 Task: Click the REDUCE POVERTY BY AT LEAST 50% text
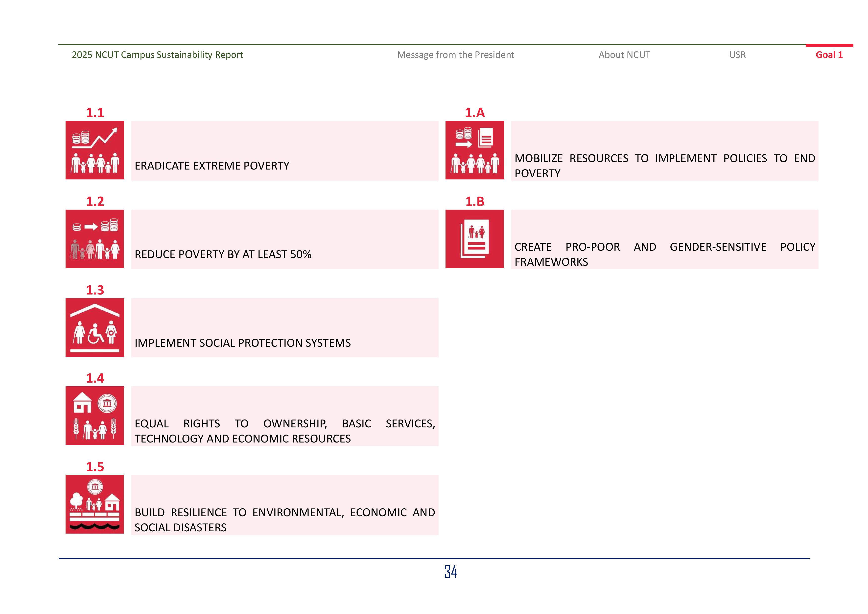pyautogui.click(x=223, y=254)
